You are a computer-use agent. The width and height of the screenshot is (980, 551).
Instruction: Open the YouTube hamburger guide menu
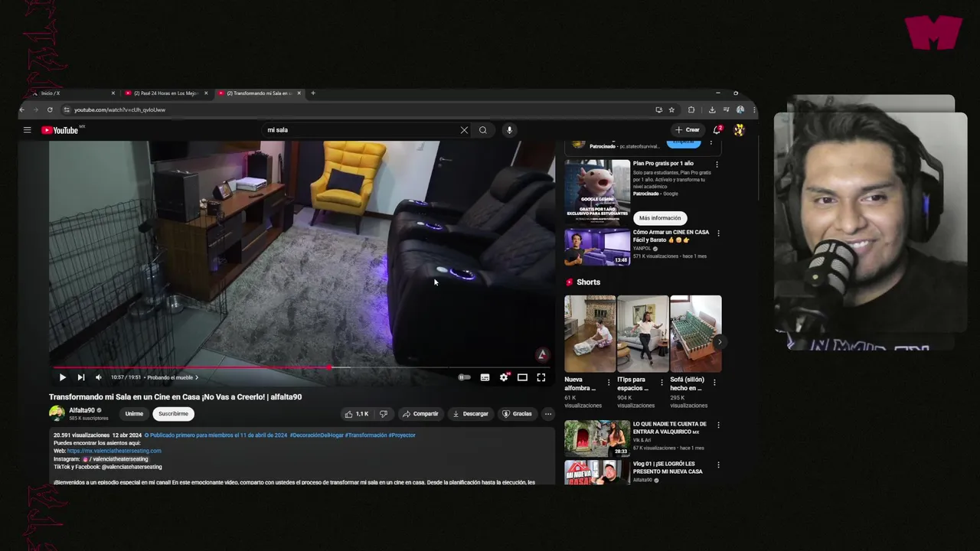tap(27, 130)
